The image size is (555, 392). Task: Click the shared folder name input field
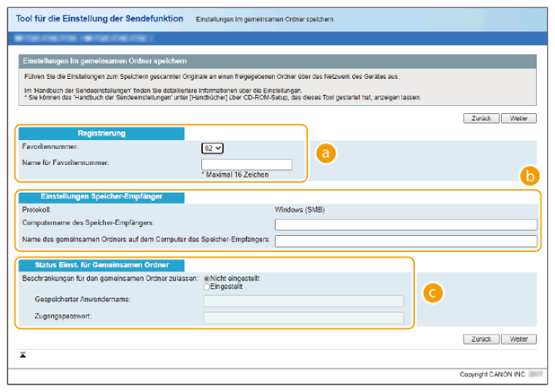406,240
